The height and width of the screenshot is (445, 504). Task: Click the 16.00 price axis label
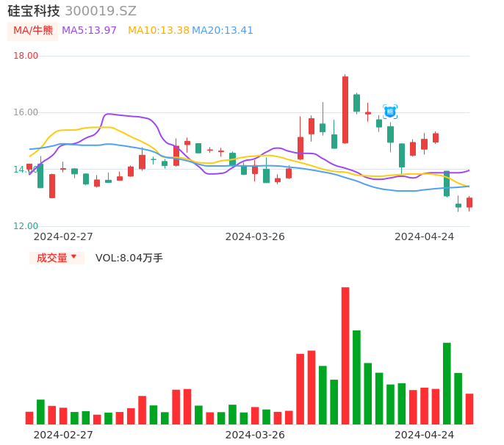pyautogui.click(x=26, y=112)
